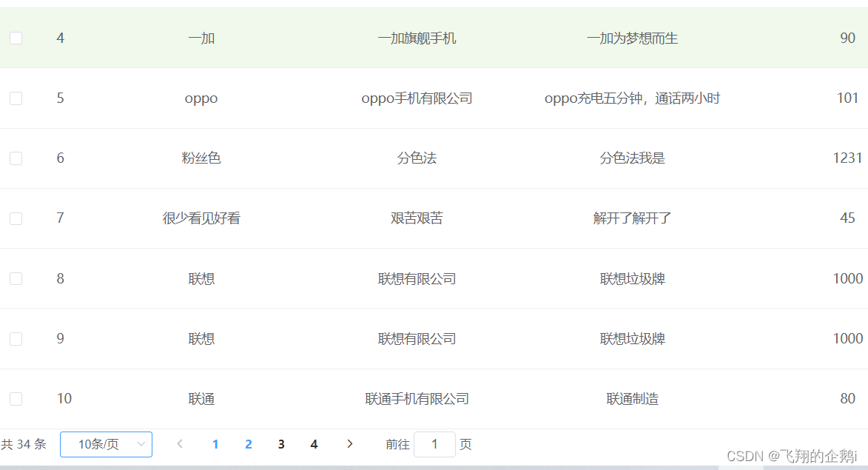Tick the checkbox for row 7
This screenshot has width=868, height=470.
16,218
